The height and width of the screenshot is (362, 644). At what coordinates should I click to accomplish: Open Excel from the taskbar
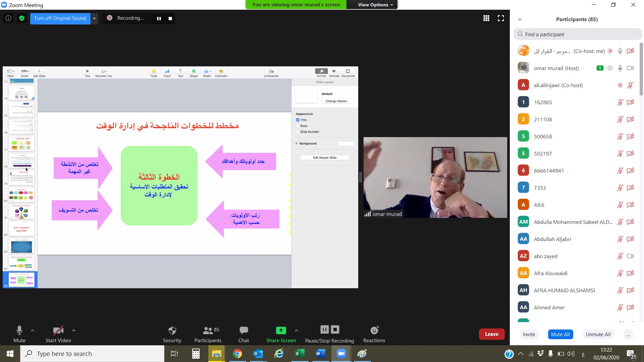[x=300, y=354]
